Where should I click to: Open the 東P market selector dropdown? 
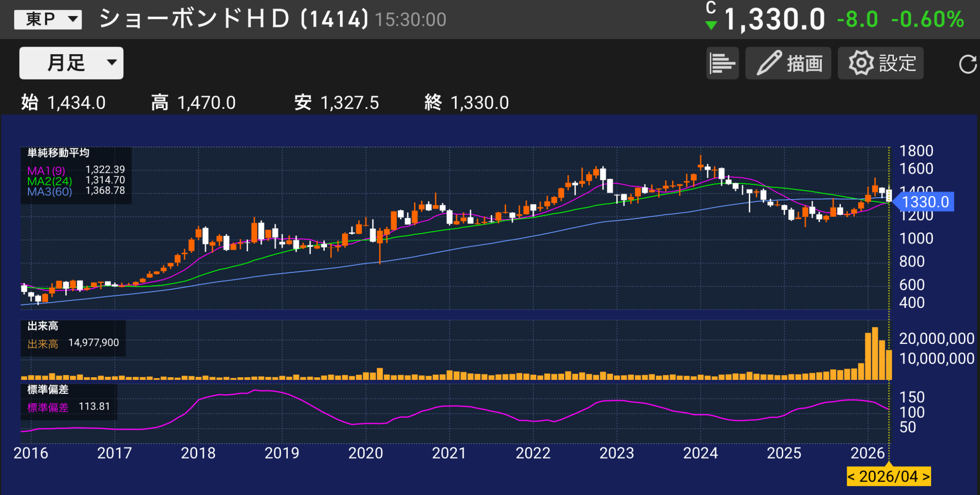coord(48,19)
